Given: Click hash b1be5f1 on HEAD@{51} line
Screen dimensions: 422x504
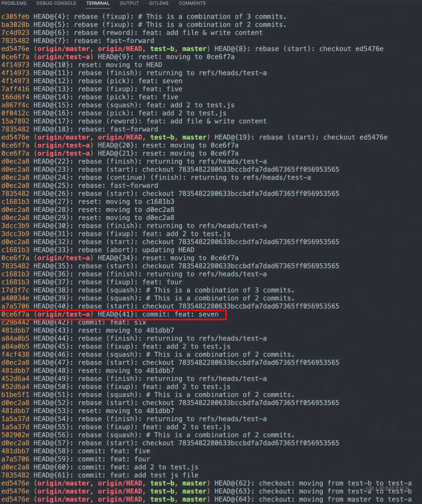Looking at the screenshot, I should click(15, 395).
